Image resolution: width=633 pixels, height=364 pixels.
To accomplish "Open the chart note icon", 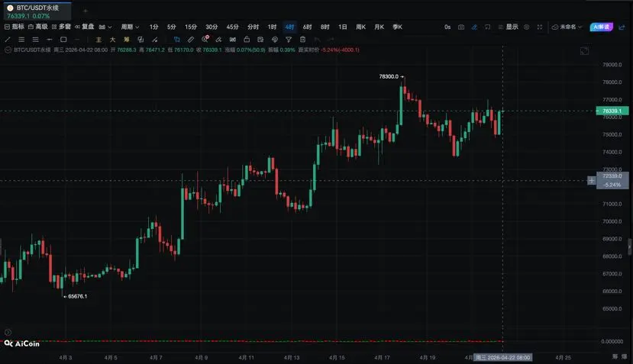I will [x=488, y=27].
